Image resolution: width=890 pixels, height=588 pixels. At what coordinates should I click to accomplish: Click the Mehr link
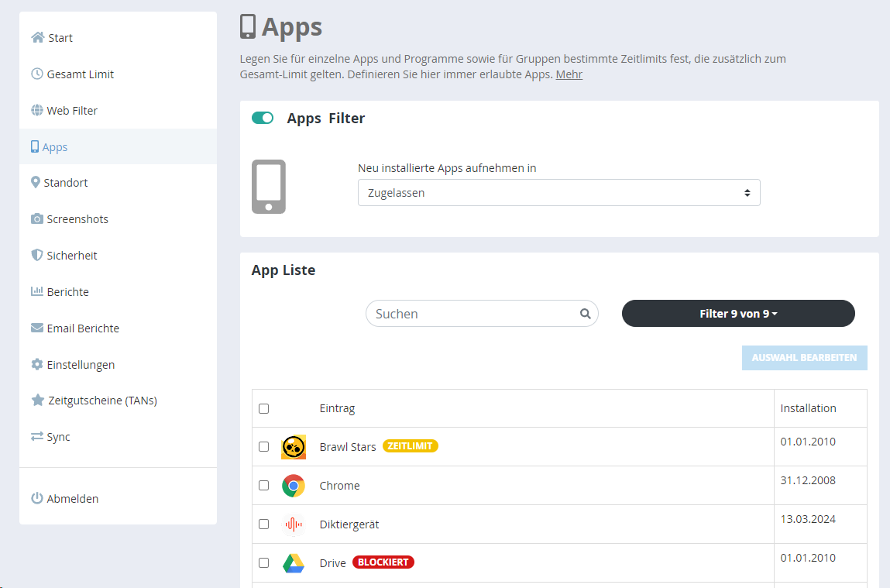coord(569,74)
